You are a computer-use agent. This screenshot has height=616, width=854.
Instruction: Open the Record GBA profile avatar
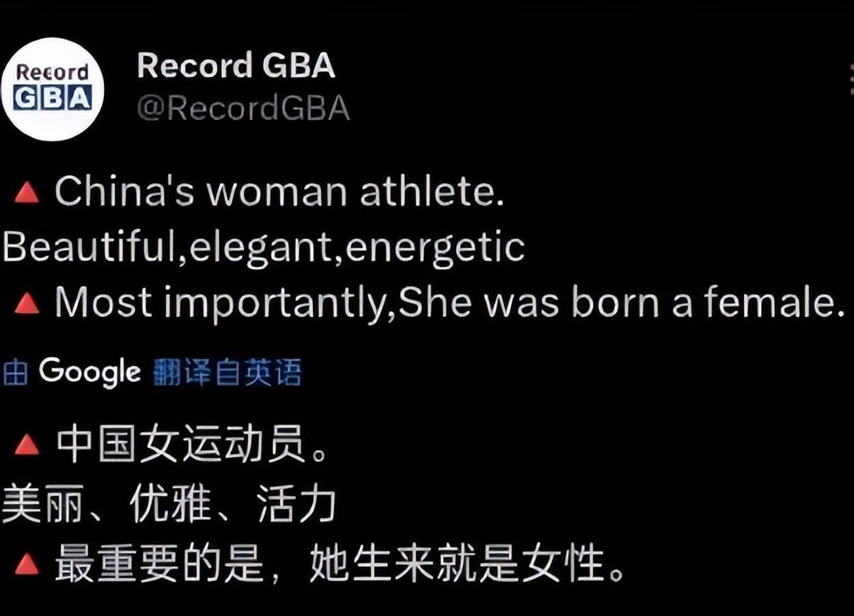click(53, 89)
